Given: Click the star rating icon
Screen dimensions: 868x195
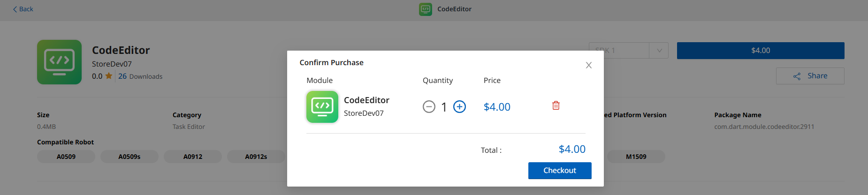Looking at the screenshot, I should coord(109,76).
